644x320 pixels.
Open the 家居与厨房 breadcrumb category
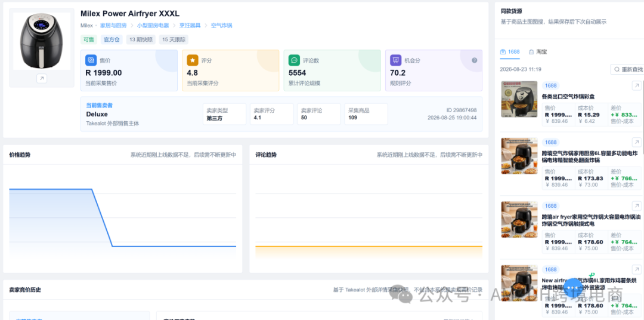tap(113, 26)
